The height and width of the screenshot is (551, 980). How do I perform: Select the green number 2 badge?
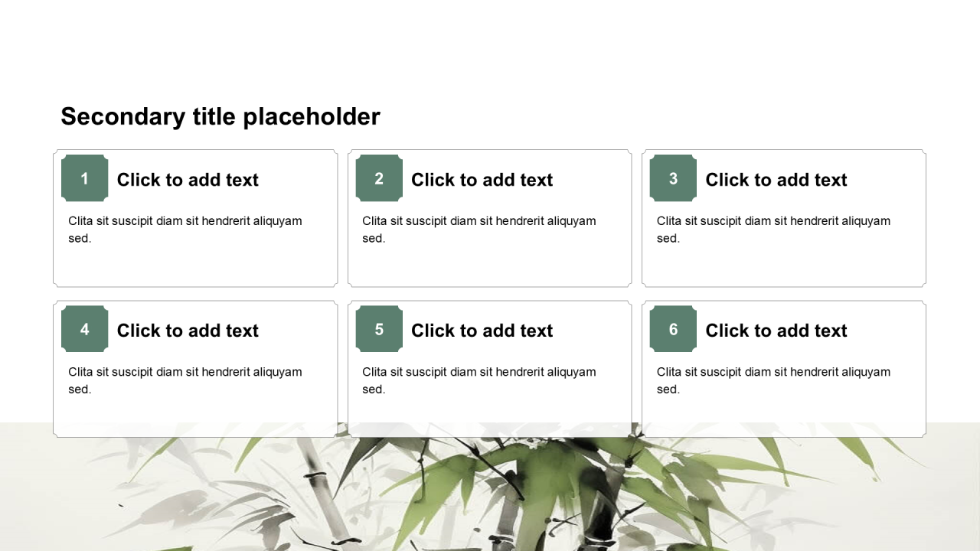(x=379, y=178)
